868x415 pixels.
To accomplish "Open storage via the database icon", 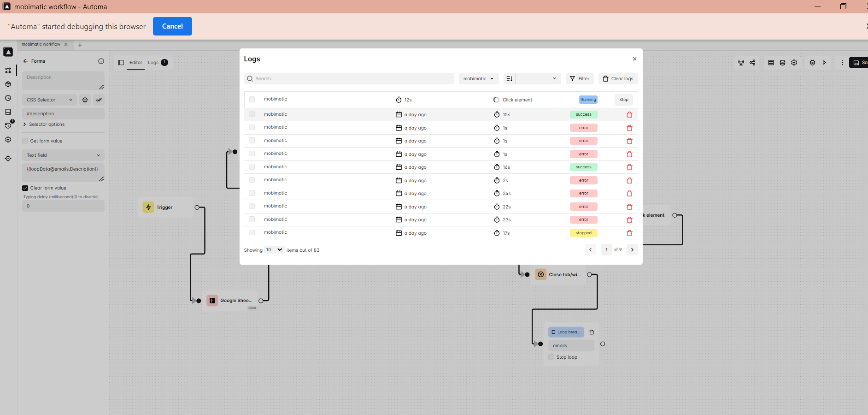I will click(x=782, y=63).
